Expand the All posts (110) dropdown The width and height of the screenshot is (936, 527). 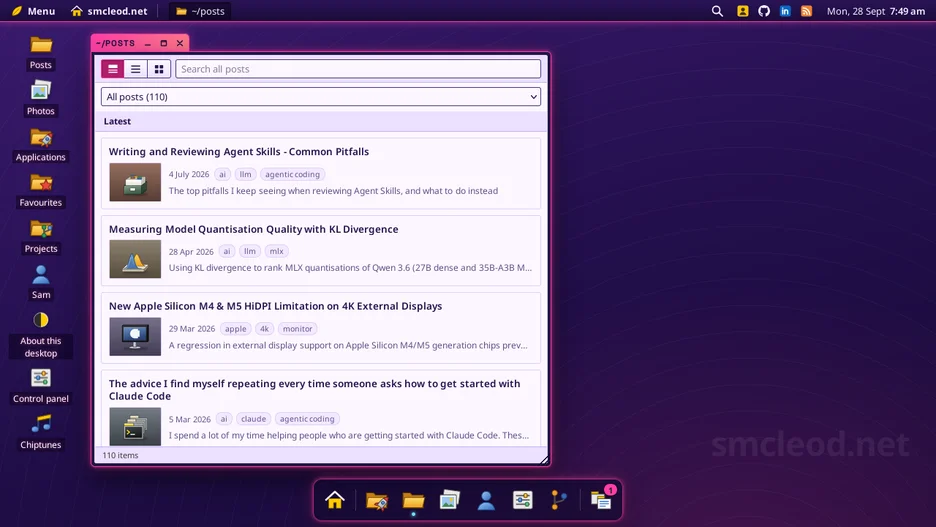pos(321,97)
